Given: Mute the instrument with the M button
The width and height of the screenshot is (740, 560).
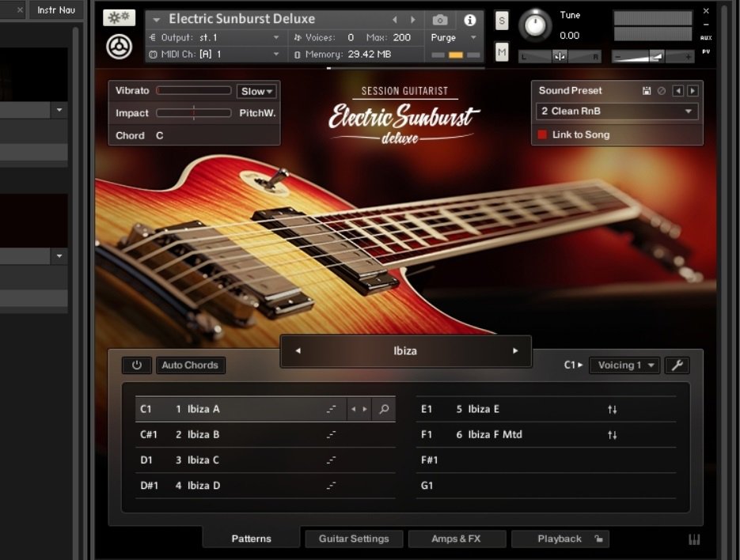Looking at the screenshot, I should click(x=502, y=52).
